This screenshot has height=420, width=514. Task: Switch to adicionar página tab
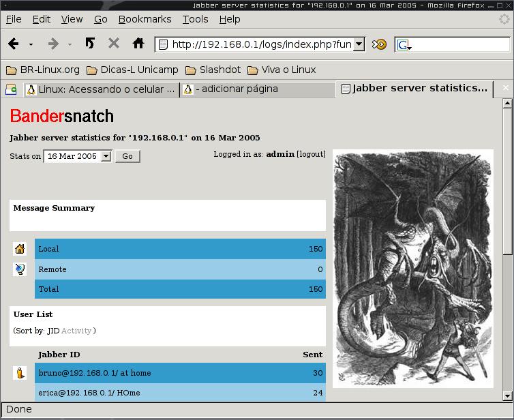pyautogui.click(x=257, y=89)
